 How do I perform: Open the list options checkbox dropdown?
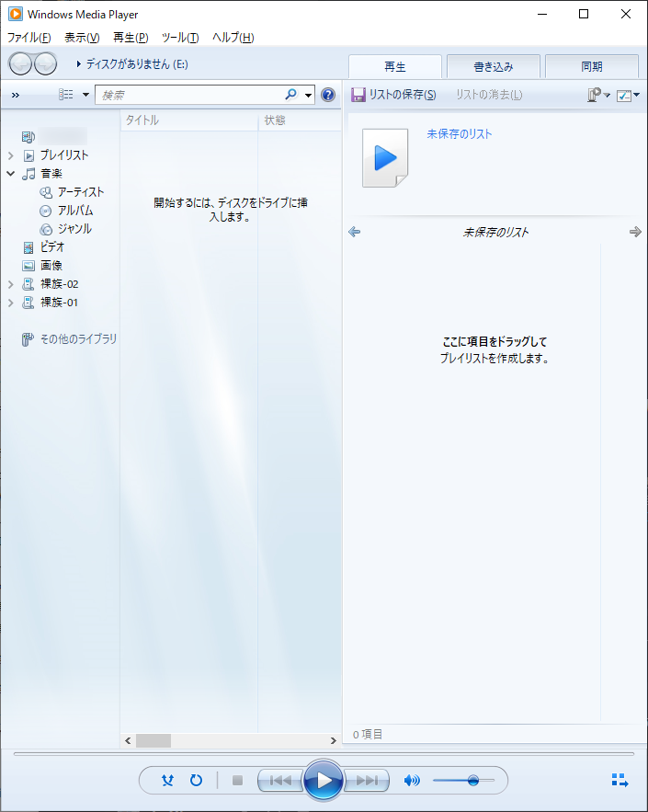[x=628, y=96]
